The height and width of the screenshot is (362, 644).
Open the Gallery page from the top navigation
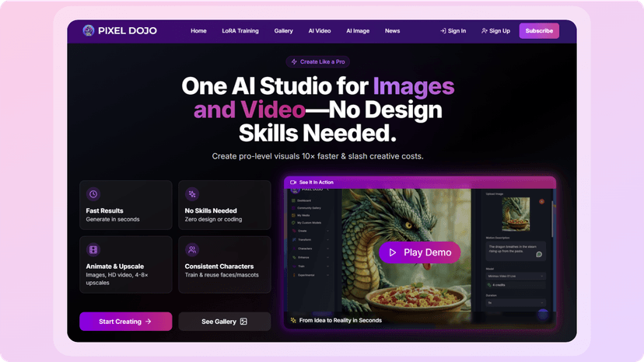coord(283,31)
